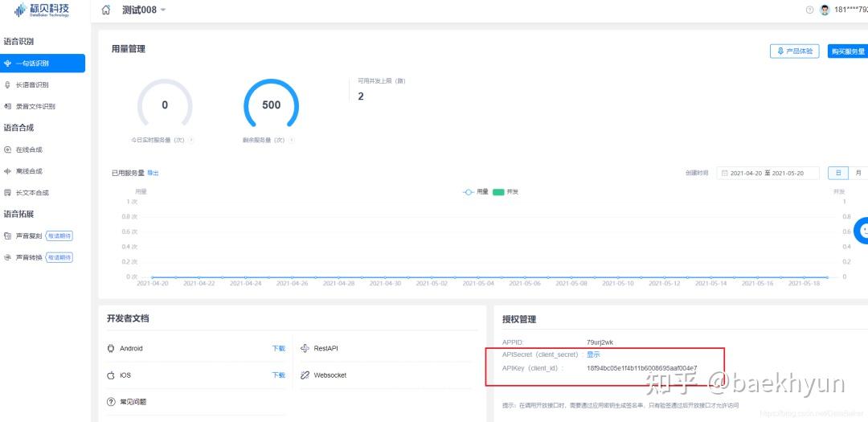868x422 pixels.
Task: Click the 一句话识别 sidebar icon
Action: 7,64
